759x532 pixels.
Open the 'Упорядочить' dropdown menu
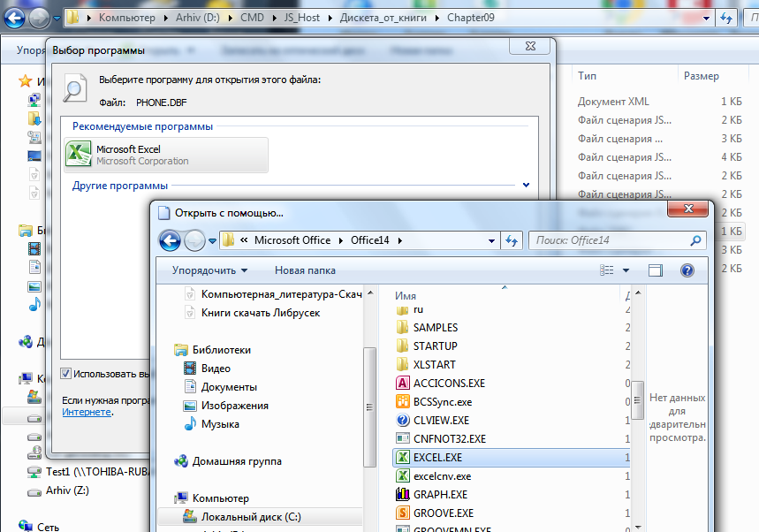209,270
